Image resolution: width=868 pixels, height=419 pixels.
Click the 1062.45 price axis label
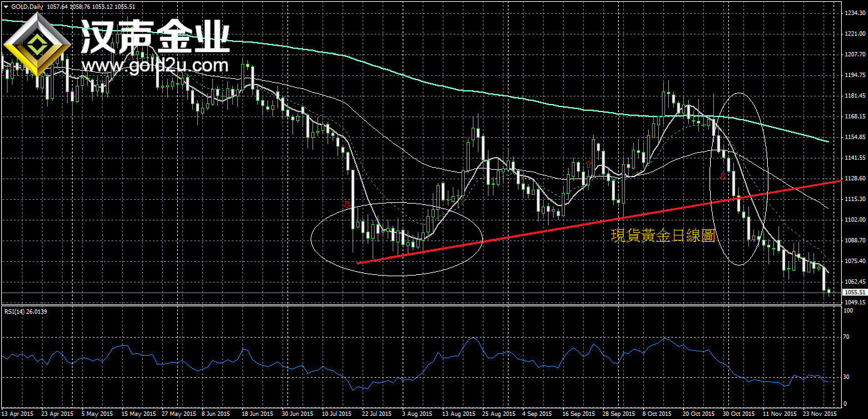coord(855,282)
